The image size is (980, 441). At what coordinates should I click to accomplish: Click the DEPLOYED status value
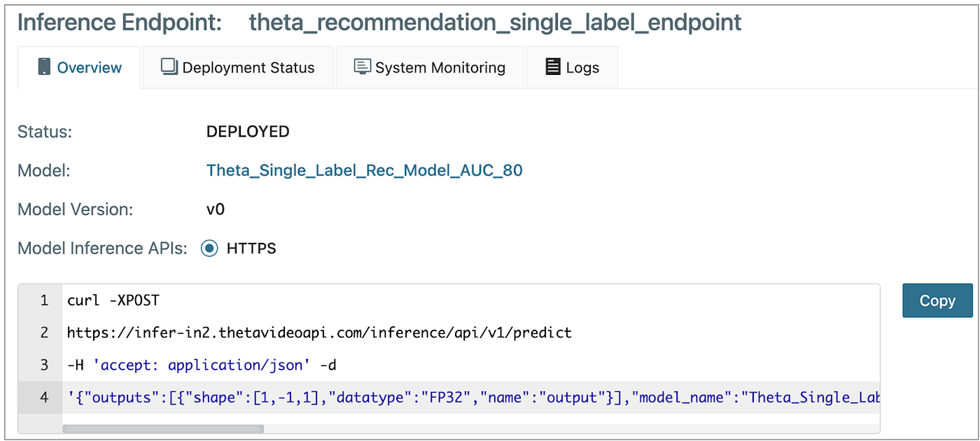click(248, 132)
